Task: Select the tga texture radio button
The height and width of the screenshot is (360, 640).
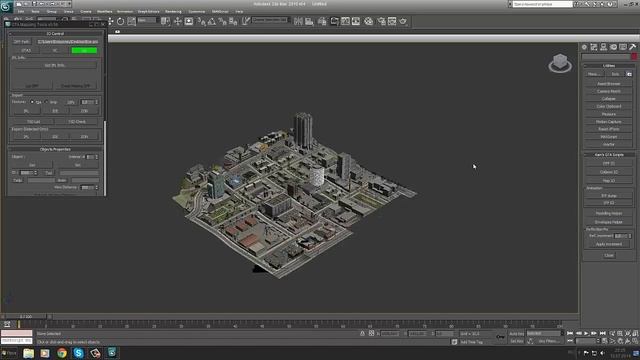Action: [32, 102]
